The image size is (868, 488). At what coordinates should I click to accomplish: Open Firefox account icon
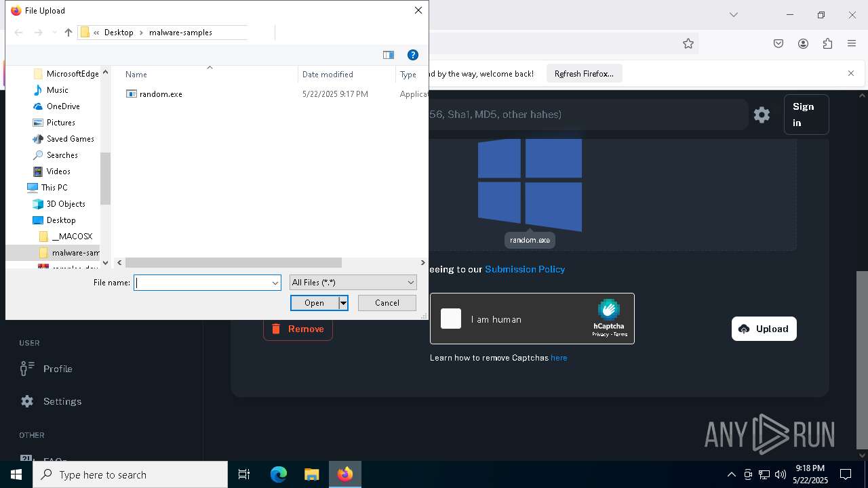[x=803, y=43]
